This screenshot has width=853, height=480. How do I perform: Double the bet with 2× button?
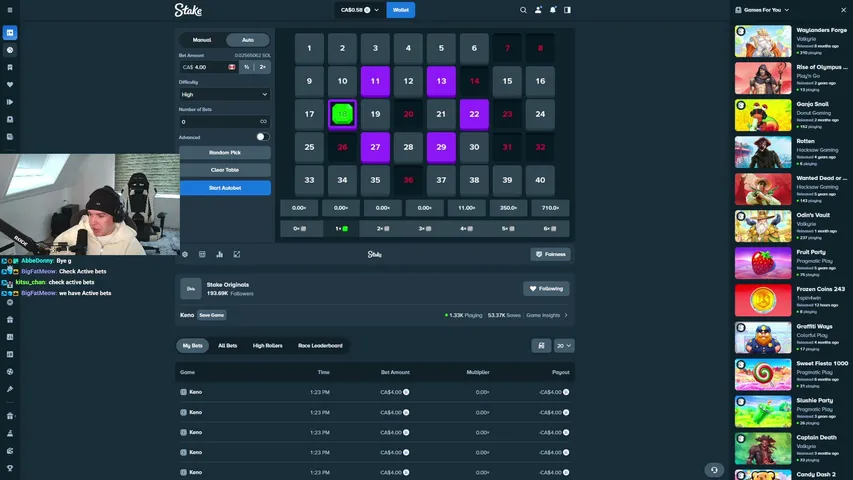263,67
